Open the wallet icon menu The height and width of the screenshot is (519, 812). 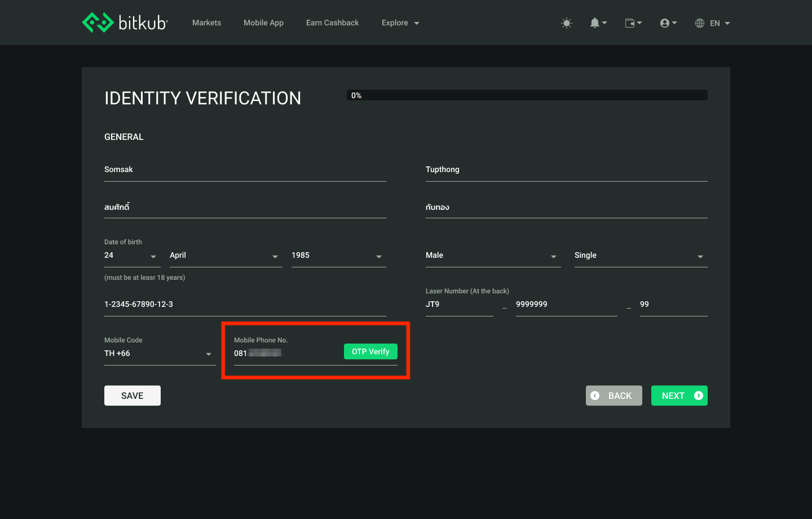point(630,23)
